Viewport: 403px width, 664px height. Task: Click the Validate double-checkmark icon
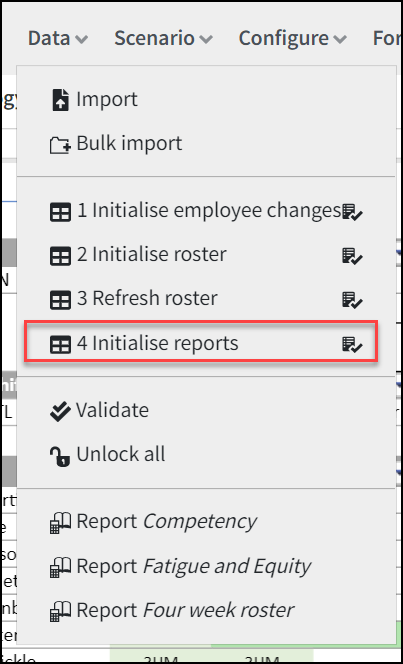tap(60, 411)
